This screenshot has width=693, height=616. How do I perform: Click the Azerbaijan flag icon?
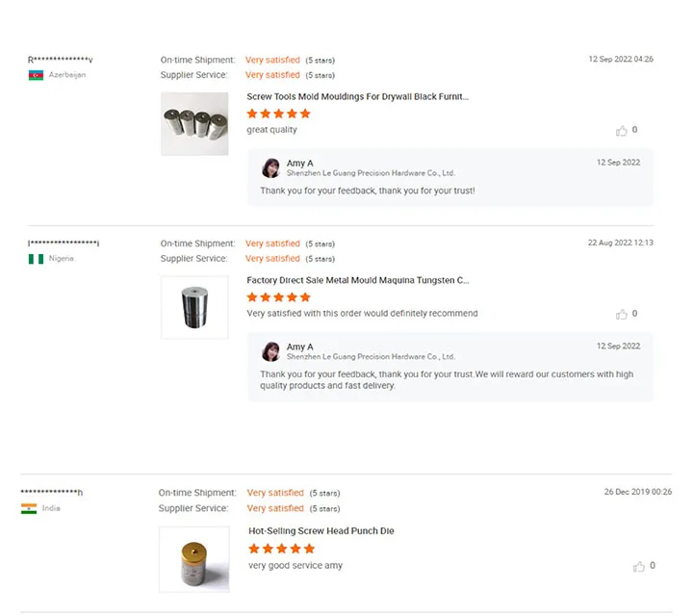36,75
